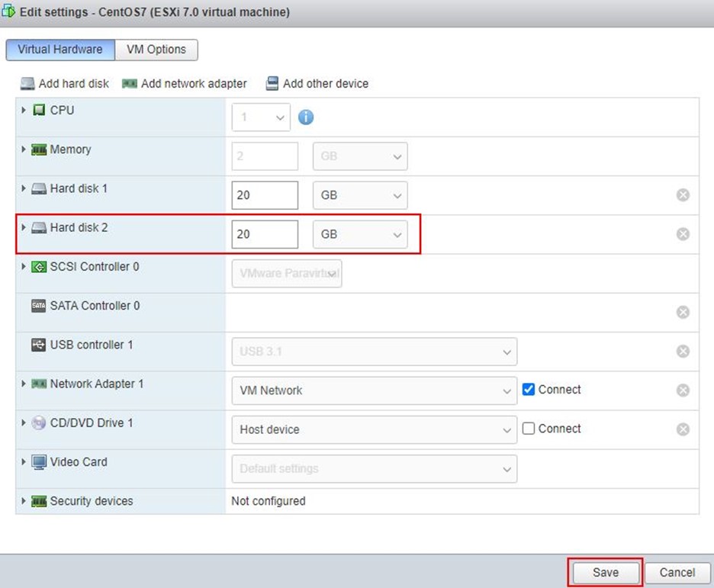Open the Hard disk 2 size unit dropdown
Image resolution: width=714 pixels, height=588 pixels.
[x=360, y=234]
